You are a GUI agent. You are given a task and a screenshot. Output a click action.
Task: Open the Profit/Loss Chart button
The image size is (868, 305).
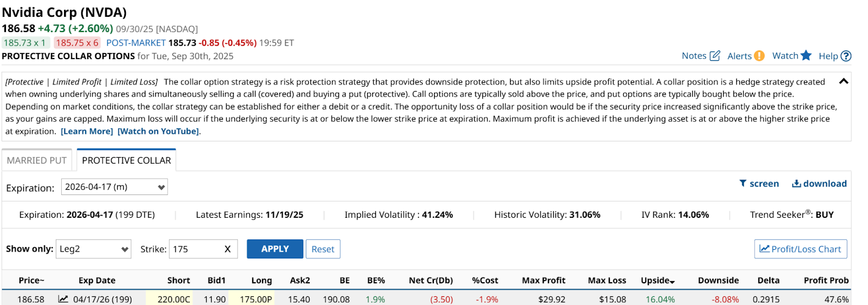[800, 249]
